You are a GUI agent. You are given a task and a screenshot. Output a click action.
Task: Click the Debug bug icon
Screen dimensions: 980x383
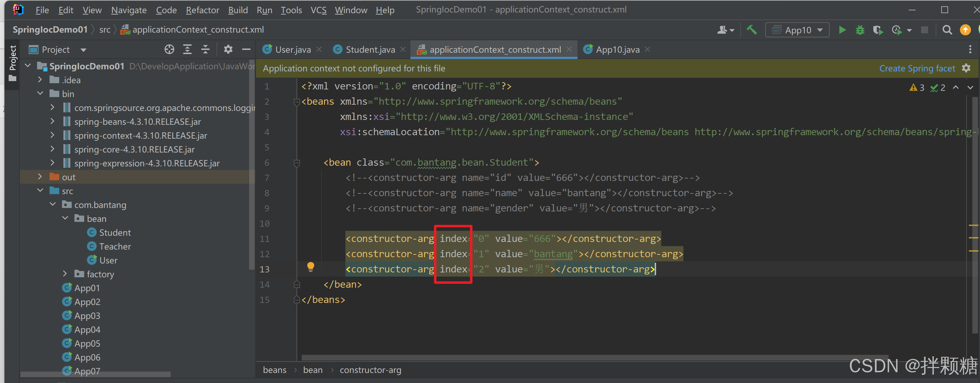(x=860, y=30)
